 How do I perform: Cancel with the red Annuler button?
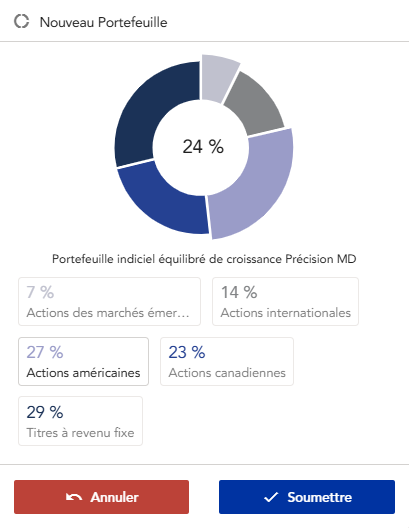pos(101,497)
